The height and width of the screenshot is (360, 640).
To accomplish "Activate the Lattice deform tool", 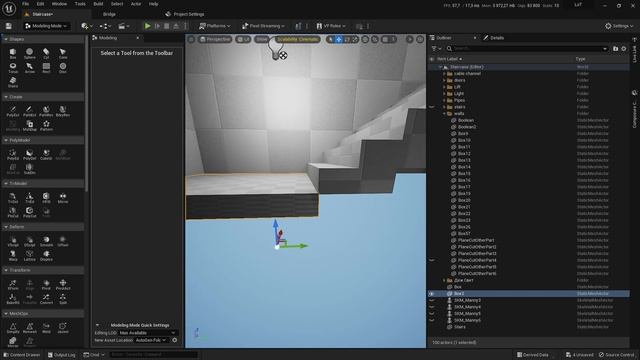I will tap(29, 256).
